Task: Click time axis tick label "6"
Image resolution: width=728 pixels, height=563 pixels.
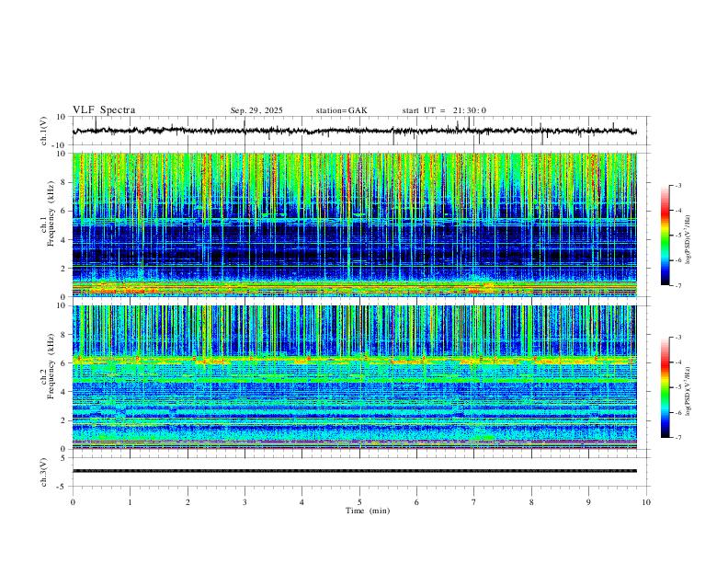Action: click(417, 502)
